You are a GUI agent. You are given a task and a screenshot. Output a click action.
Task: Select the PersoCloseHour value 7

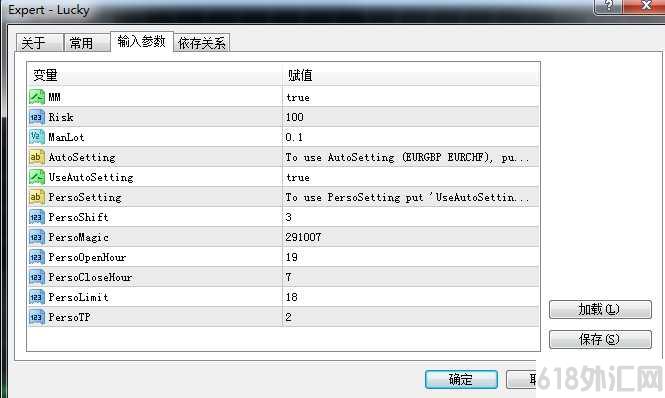tap(288, 277)
